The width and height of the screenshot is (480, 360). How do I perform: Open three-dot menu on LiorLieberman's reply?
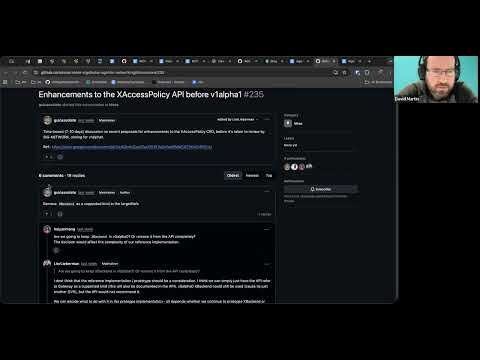[267, 264]
